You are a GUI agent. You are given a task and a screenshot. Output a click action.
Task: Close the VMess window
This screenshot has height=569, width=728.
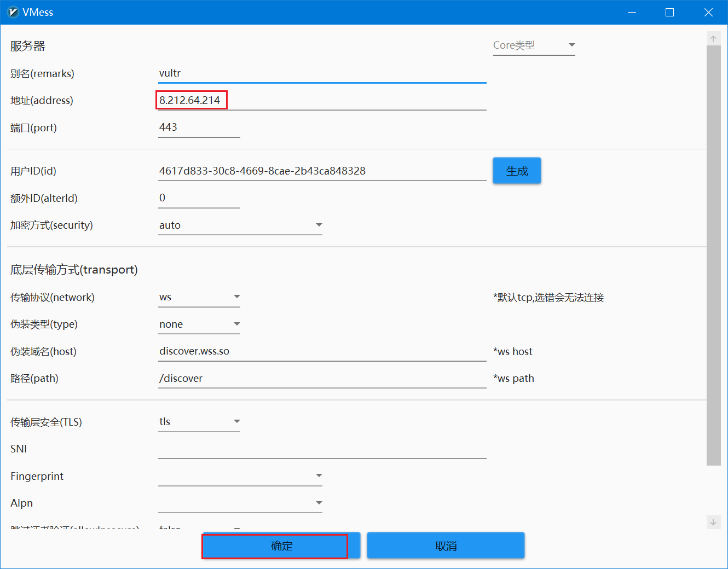(708, 12)
